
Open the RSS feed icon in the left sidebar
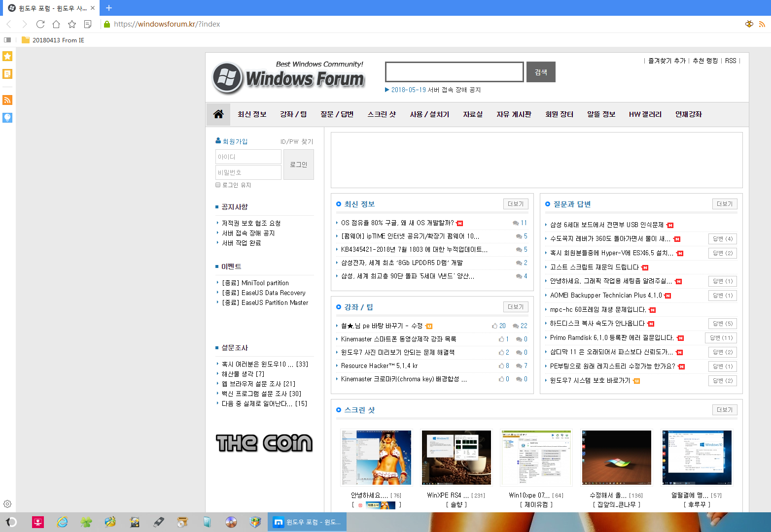click(7, 100)
